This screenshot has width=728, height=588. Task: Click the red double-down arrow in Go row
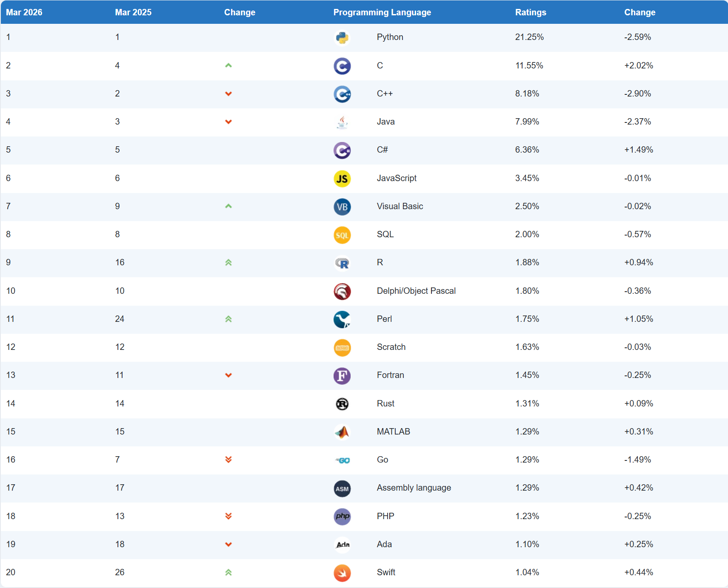[x=228, y=460]
